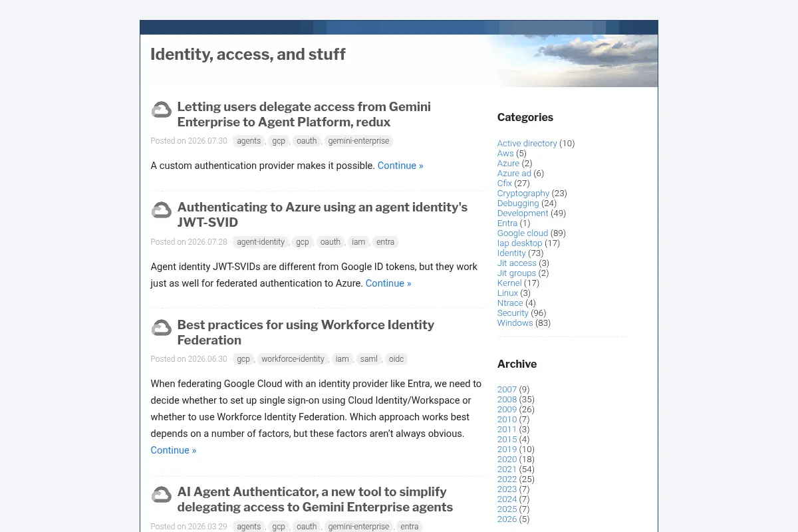Open the 'Security' category
This screenshot has height=532, width=798.
pyautogui.click(x=513, y=313)
